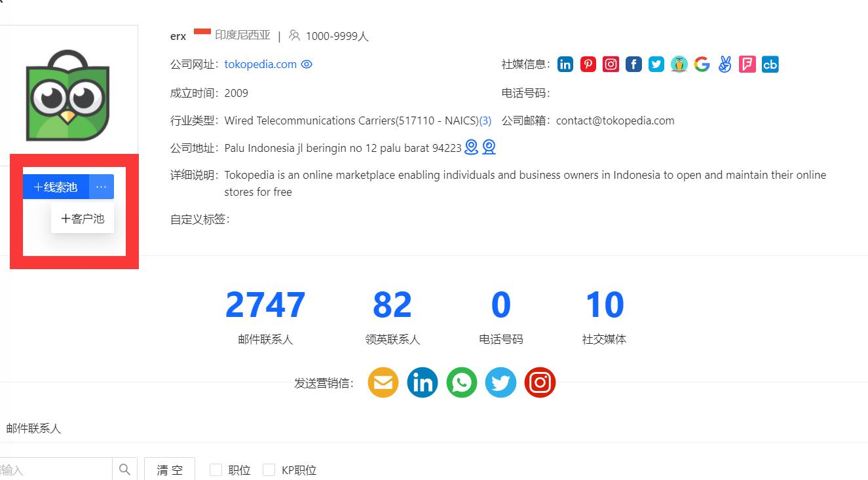This screenshot has width=868, height=480.
Task: Click the Palu Indonesia address text
Action: 343,148
